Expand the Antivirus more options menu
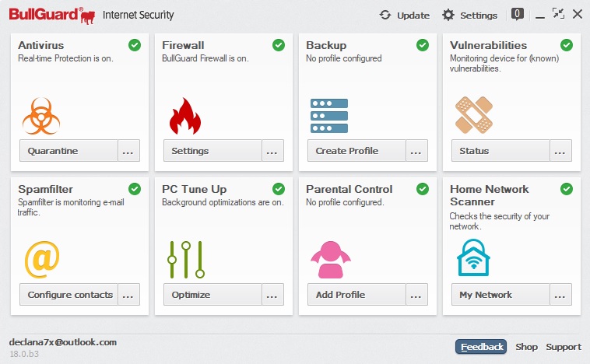Image resolution: width=590 pixels, height=364 pixels. [x=128, y=151]
